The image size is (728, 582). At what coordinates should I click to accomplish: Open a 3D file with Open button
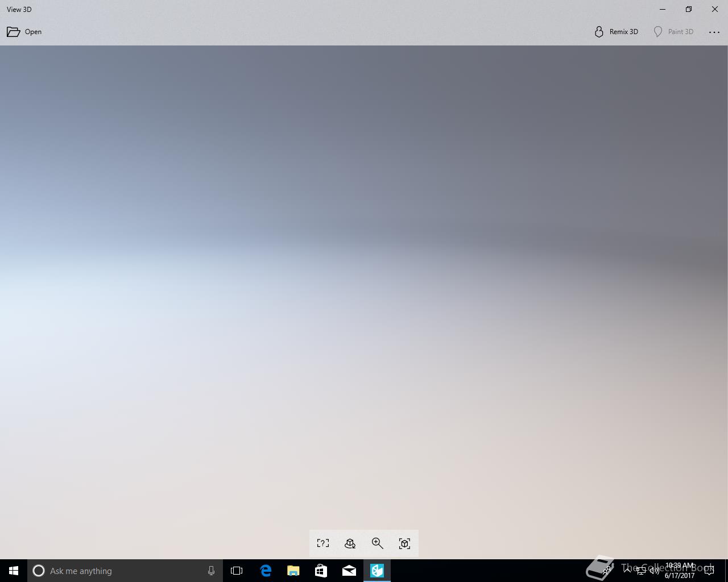[x=24, y=32]
